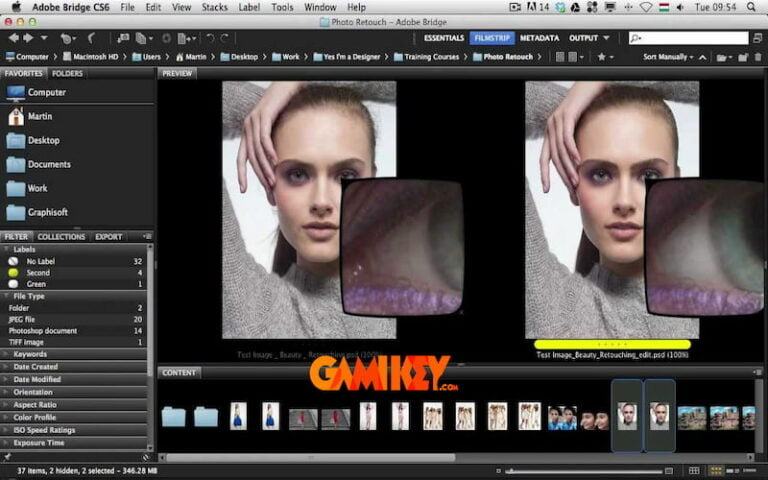
Task: Toggle the keep filter pin icon
Action: (7, 456)
